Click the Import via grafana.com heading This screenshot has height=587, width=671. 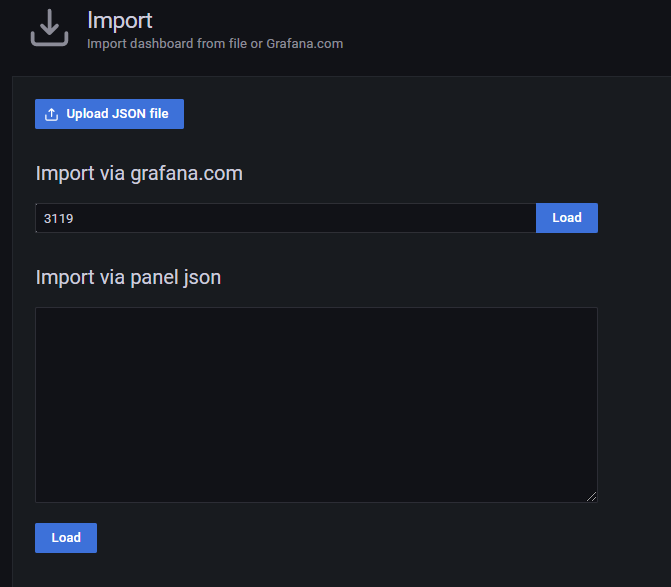coord(139,173)
